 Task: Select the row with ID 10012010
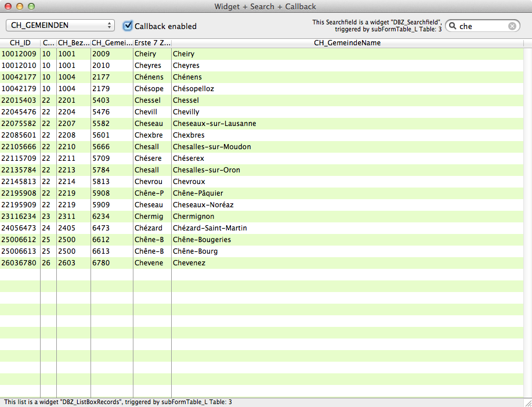(x=262, y=66)
